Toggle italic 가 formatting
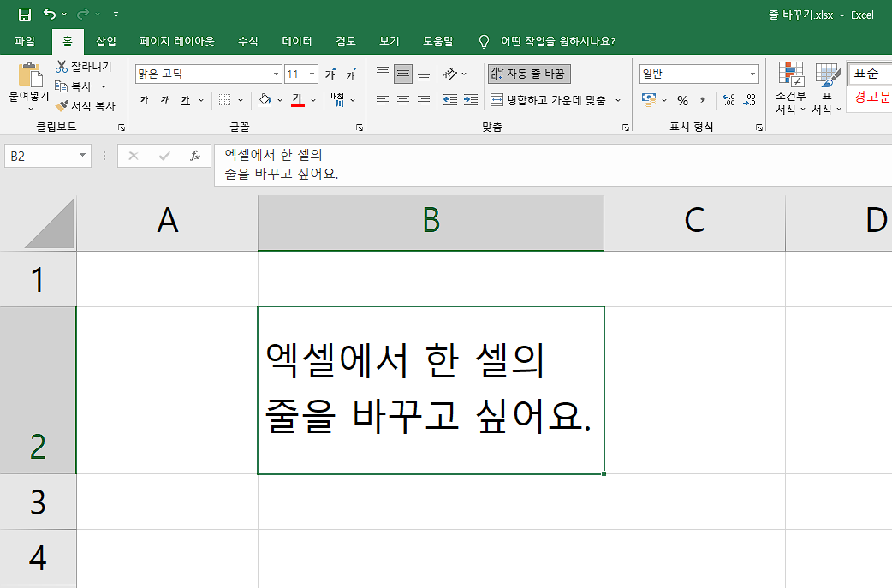The height and width of the screenshot is (588, 892). pyautogui.click(x=165, y=100)
